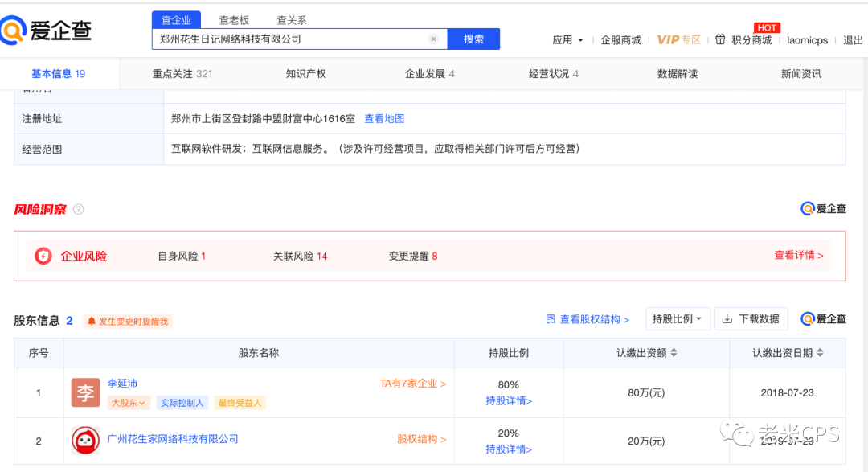Open 查看股权结构 link
This screenshot has width=868, height=472.
[x=588, y=319]
